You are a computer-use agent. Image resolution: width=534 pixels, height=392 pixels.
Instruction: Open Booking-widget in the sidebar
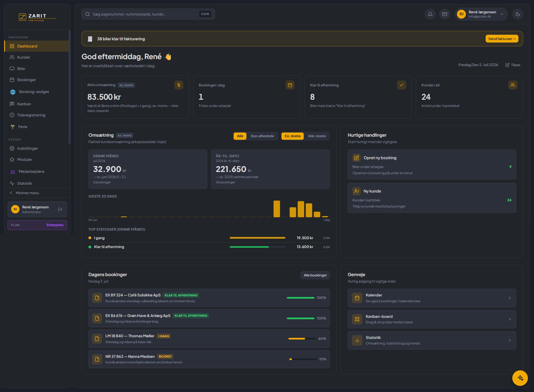tap(36, 92)
